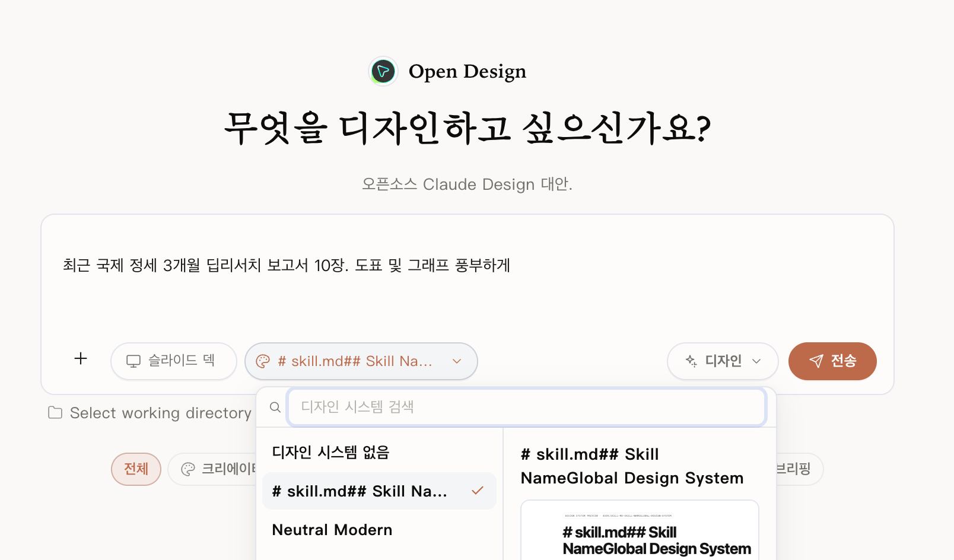Open the 디자인 mode dropdown

(x=723, y=361)
